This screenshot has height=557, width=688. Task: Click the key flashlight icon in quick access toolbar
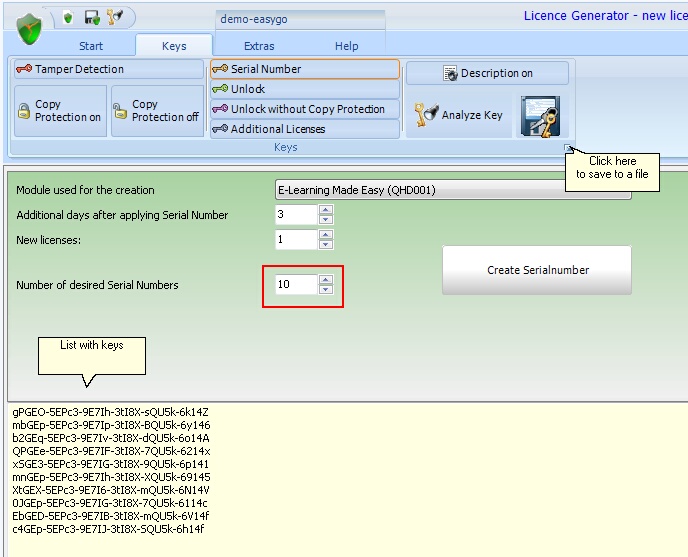click(114, 18)
